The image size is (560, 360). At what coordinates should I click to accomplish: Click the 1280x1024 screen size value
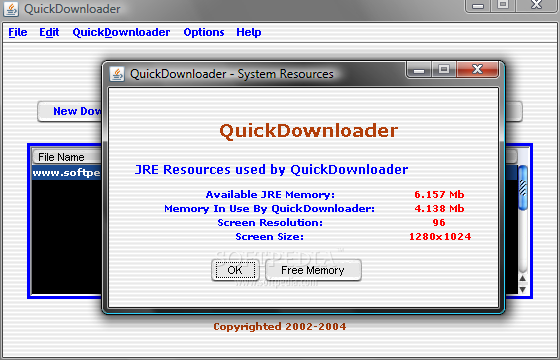(440, 237)
